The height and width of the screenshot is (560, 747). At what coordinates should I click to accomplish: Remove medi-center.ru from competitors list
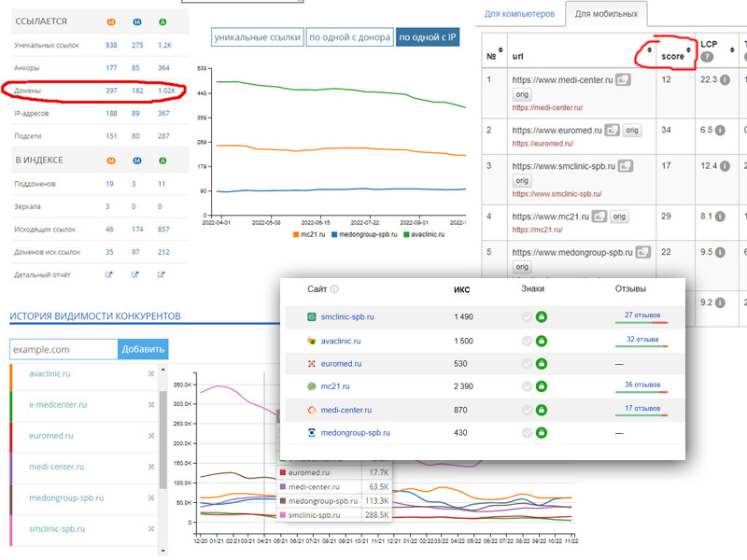pyautogui.click(x=151, y=467)
